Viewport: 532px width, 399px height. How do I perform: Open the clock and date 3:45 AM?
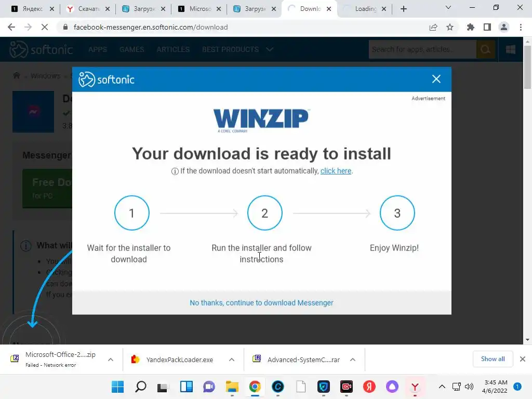click(x=495, y=387)
